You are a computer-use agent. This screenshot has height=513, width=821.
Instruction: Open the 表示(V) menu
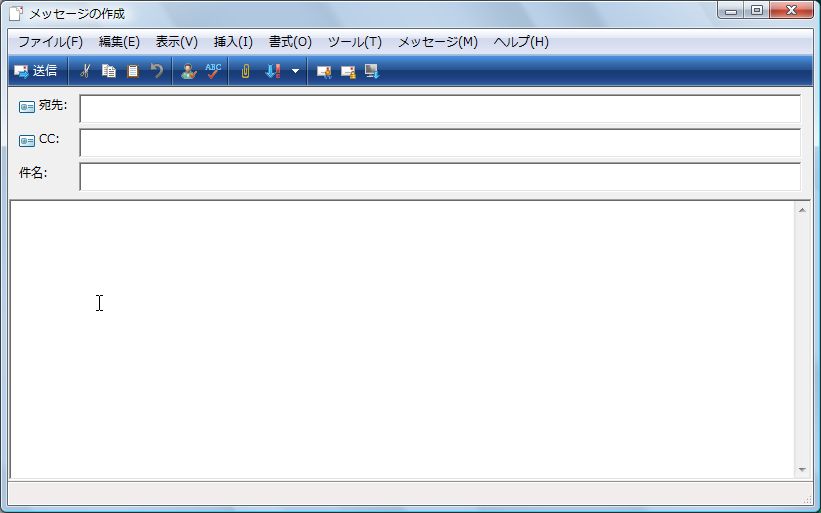(x=177, y=42)
